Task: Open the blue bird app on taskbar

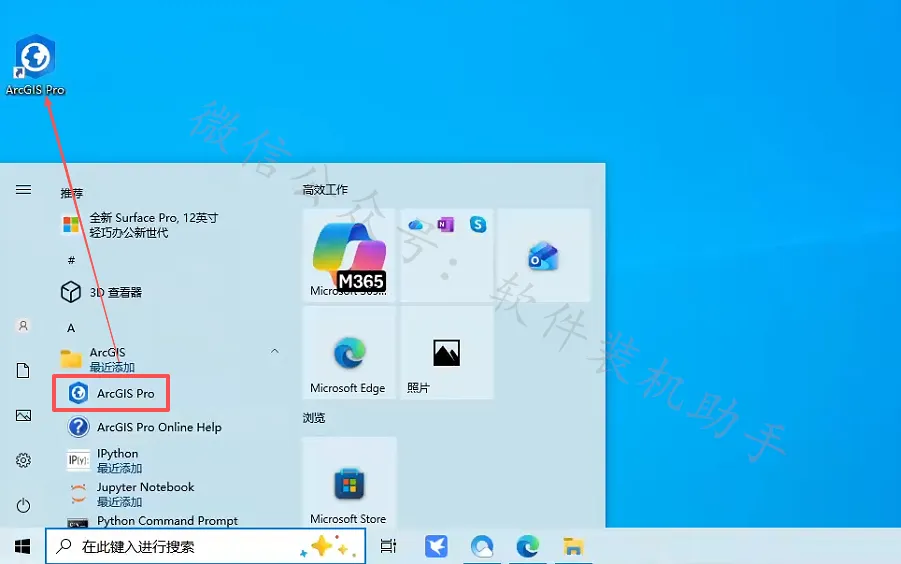Action: (436, 546)
